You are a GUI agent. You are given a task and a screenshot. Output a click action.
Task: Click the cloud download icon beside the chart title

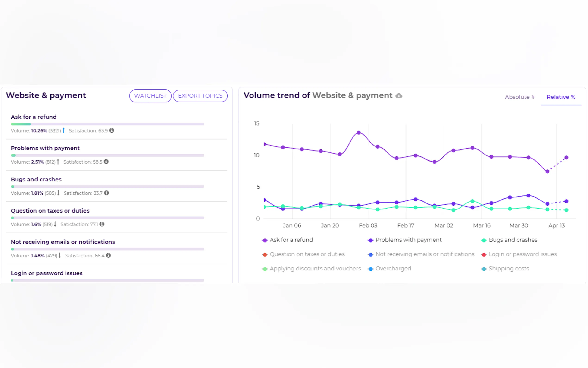pos(399,96)
